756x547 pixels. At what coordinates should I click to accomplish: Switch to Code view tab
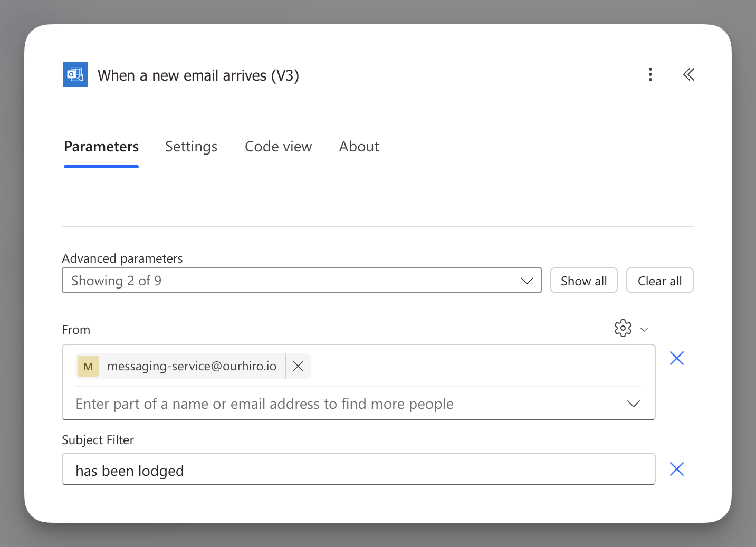pyautogui.click(x=278, y=147)
